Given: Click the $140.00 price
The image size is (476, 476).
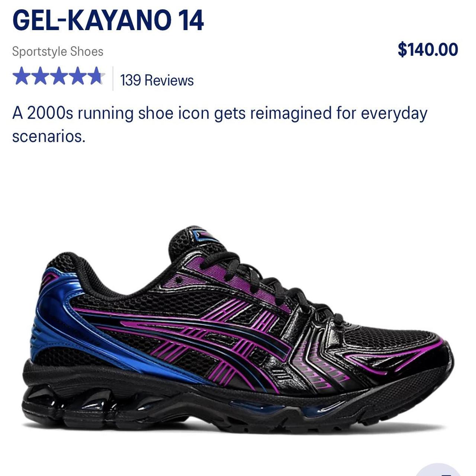Looking at the screenshot, I should [x=428, y=49].
